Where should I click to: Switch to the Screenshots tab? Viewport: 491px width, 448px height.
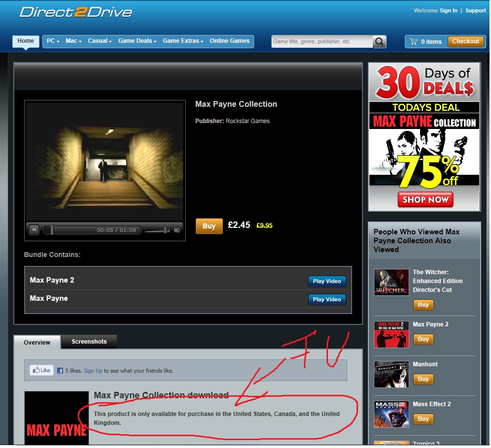point(89,342)
